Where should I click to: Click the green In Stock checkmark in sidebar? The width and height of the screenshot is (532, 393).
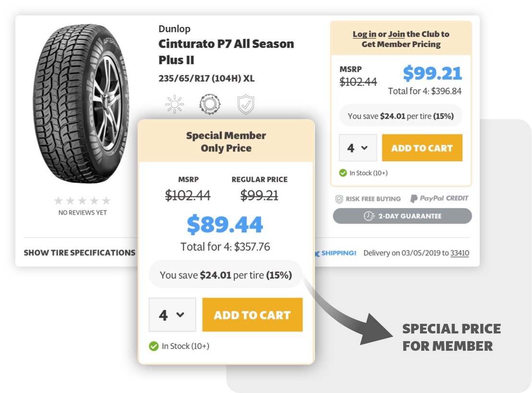point(343,173)
